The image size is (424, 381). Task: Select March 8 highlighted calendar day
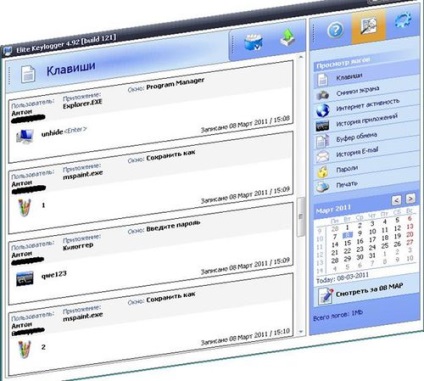pos(347,235)
